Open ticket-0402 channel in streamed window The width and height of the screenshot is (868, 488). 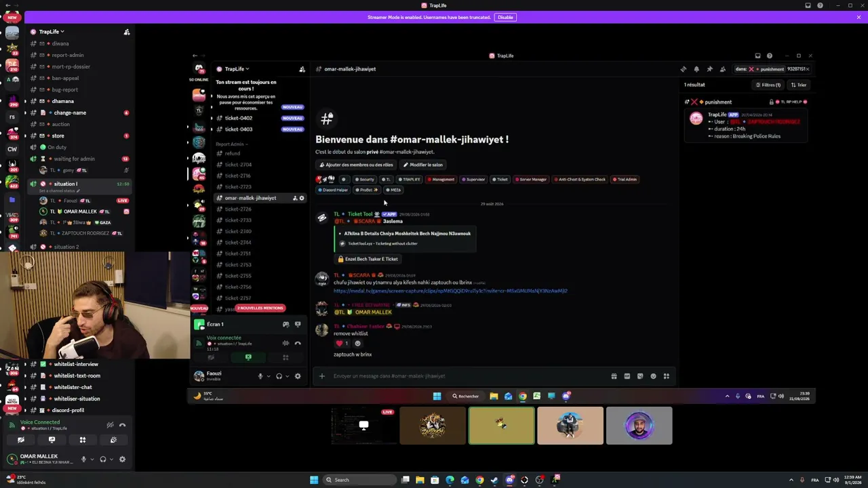coord(239,118)
